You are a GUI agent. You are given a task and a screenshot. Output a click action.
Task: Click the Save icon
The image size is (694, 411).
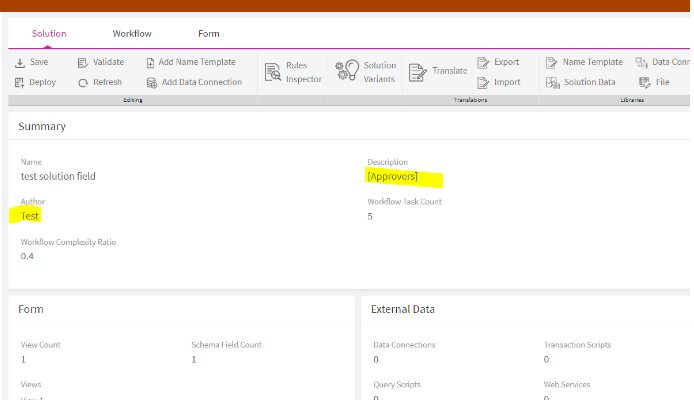click(20, 63)
